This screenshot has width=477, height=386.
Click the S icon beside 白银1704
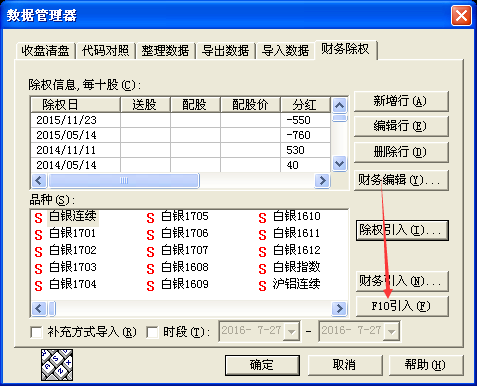click(38, 286)
